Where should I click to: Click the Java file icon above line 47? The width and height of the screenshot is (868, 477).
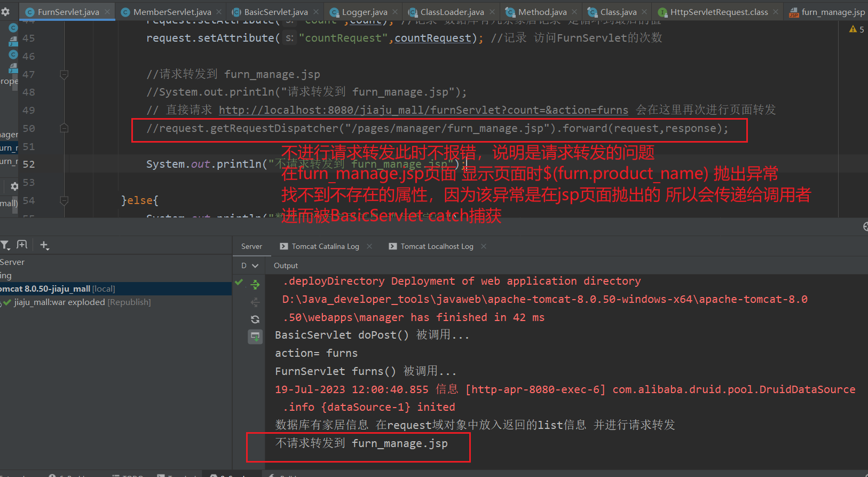point(13,67)
